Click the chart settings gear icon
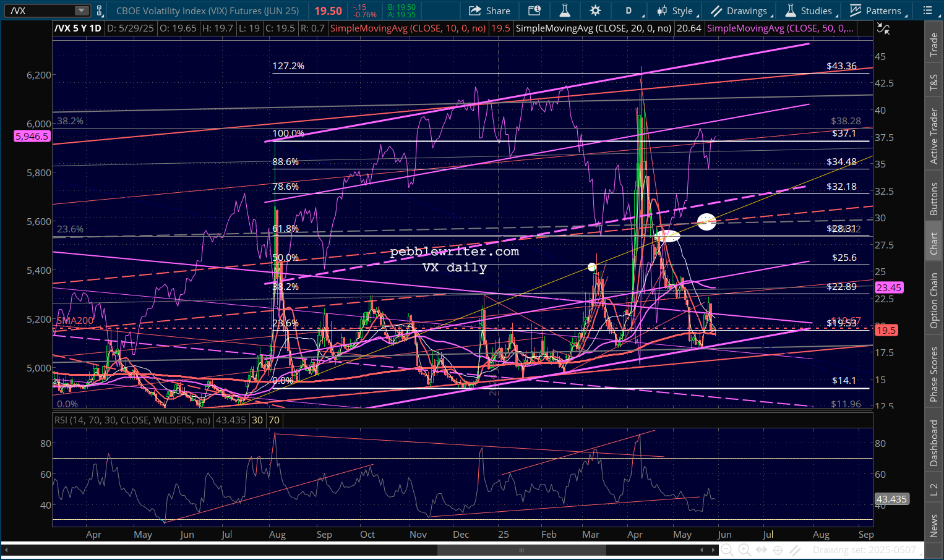The image size is (944, 560). pyautogui.click(x=595, y=11)
